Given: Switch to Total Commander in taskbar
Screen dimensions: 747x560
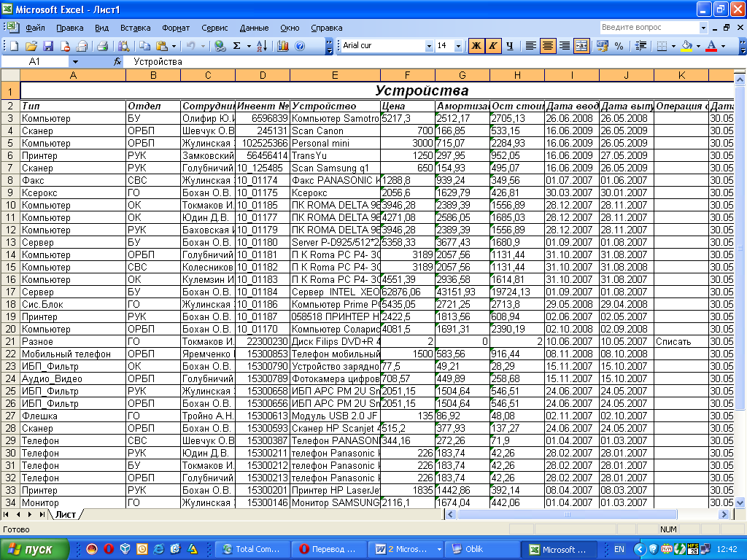Looking at the screenshot, I should (252, 549).
